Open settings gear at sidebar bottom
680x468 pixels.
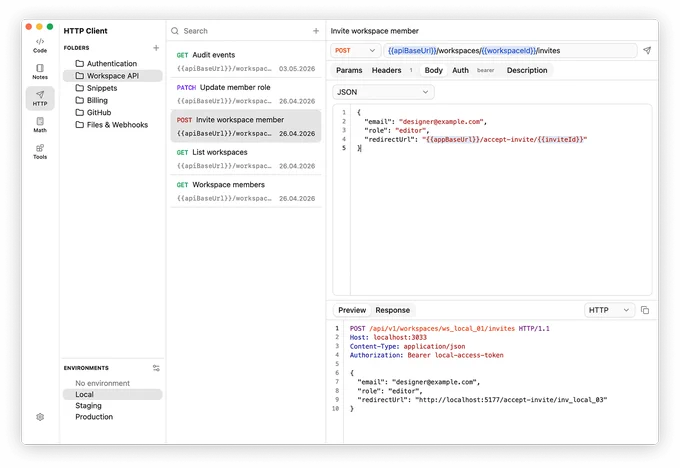pyautogui.click(x=40, y=417)
